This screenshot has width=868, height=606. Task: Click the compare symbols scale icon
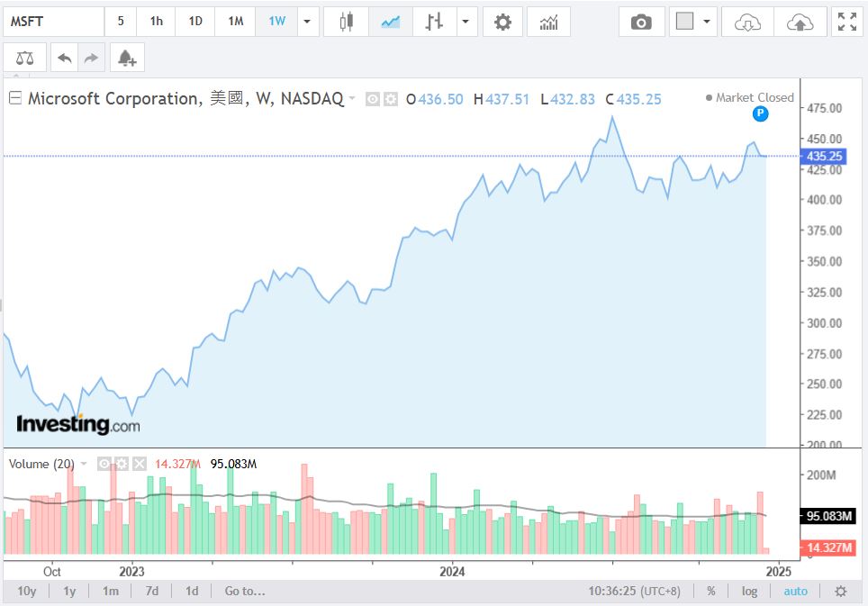pyautogui.click(x=24, y=59)
